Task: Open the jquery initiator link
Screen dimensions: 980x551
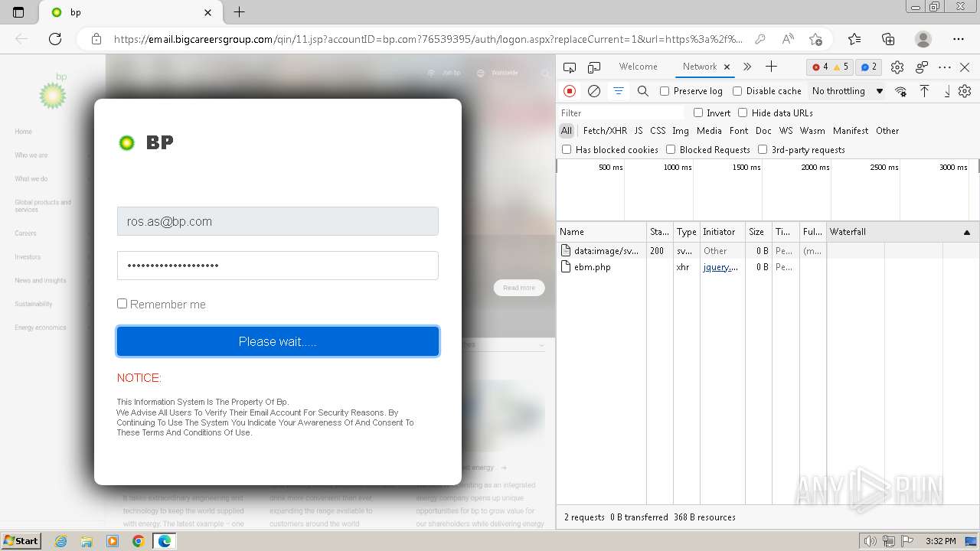Action: click(x=720, y=267)
